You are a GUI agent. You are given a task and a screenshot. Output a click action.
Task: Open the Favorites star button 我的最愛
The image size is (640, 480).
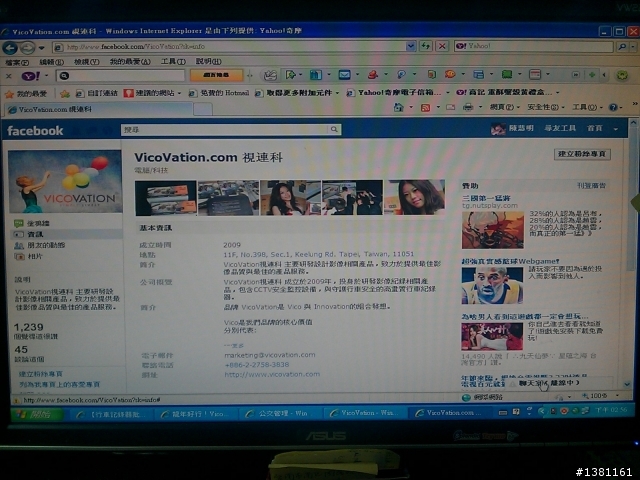[x=26, y=94]
